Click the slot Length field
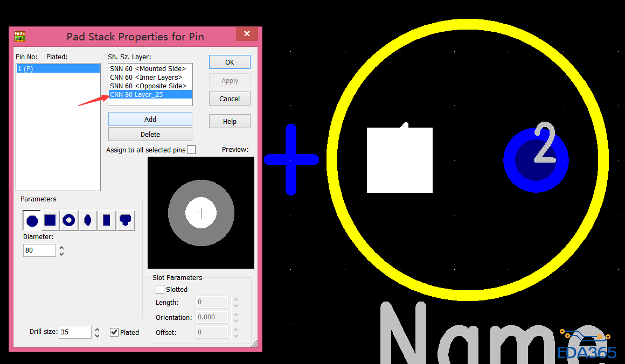Viewport: 625px width, 364px height. 212,302
